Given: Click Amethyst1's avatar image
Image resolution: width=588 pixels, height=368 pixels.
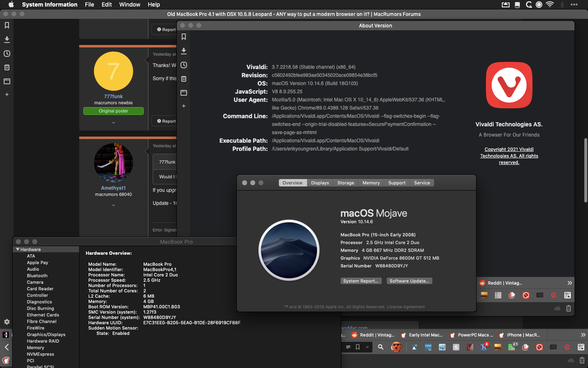Looking at the screenshot, I should [x=114, y=163].
